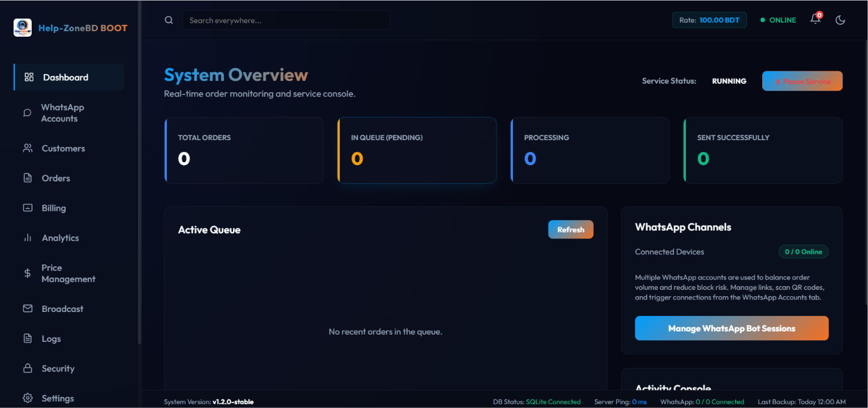Open the Billing page
868x408 pixels.
click(x=69, y=208)
